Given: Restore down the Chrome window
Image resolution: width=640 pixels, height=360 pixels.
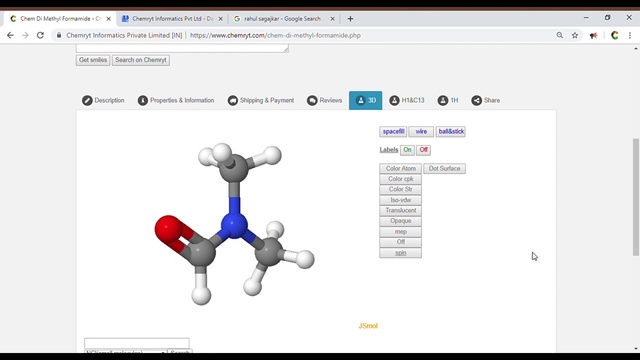Looking at the screenshot, I should 607,18.
